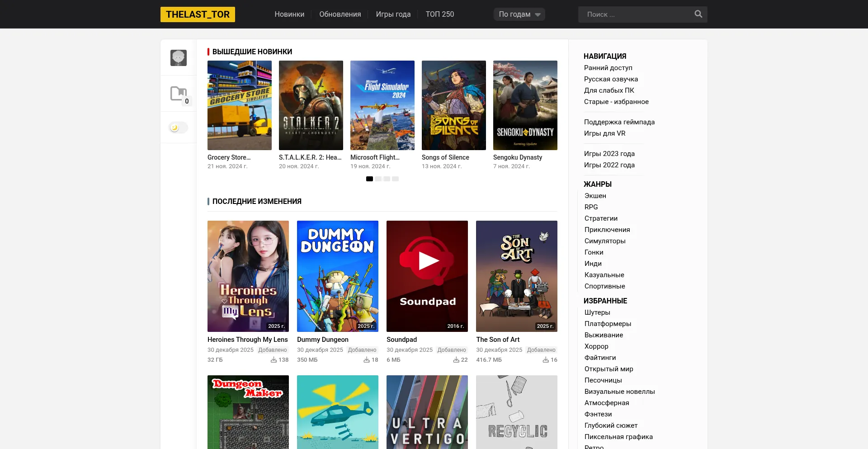Select the 'Шутеры' category
This screenshot has width=868, height=449.
tap(597, 312)
